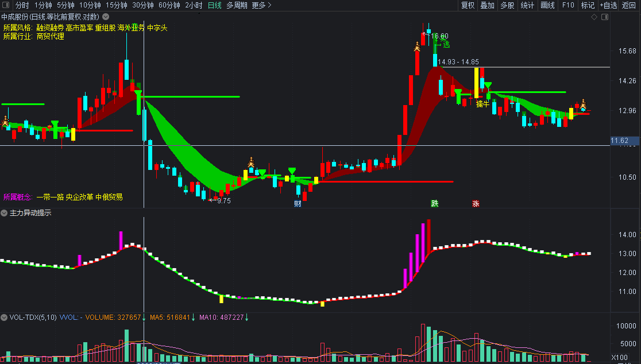Click the 11.62 crosshair price tag
Screen dimensions: 641x364
point(624,141)
